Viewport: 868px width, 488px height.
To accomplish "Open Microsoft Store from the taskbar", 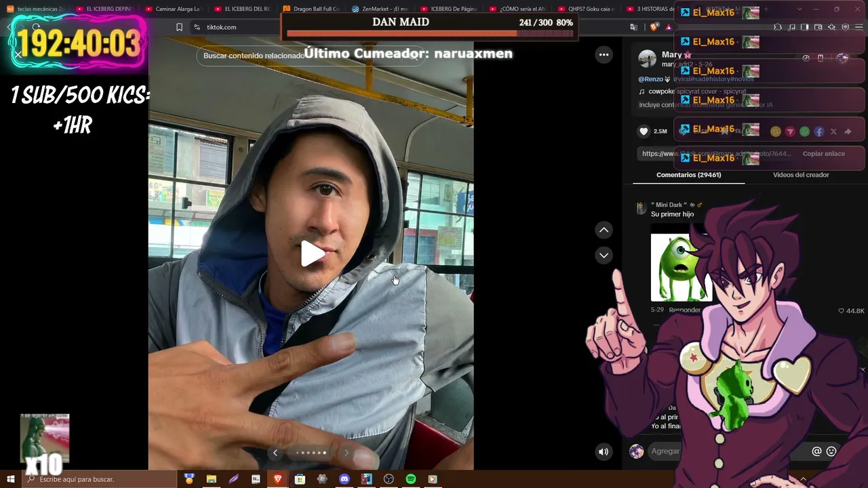I will pyautogui.click(x=300, y=479).
